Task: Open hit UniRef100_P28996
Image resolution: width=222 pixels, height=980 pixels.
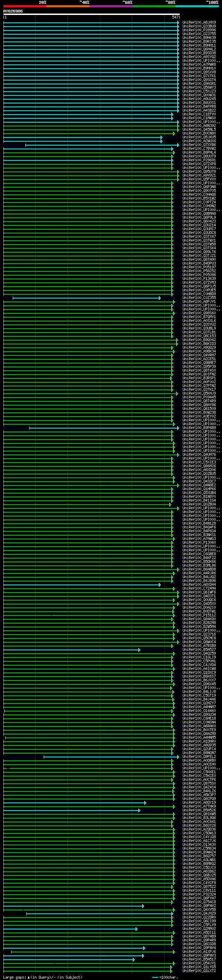Action: (x=199, y=30)
